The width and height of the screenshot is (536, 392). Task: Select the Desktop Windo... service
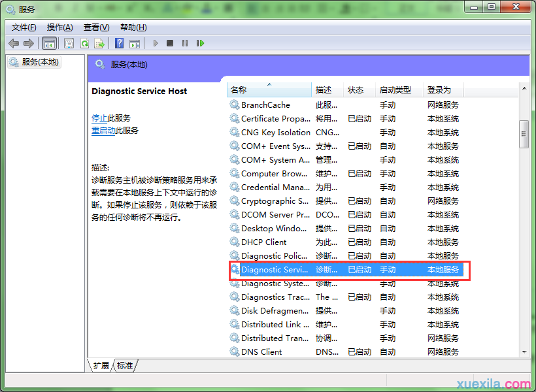(346, 228)
